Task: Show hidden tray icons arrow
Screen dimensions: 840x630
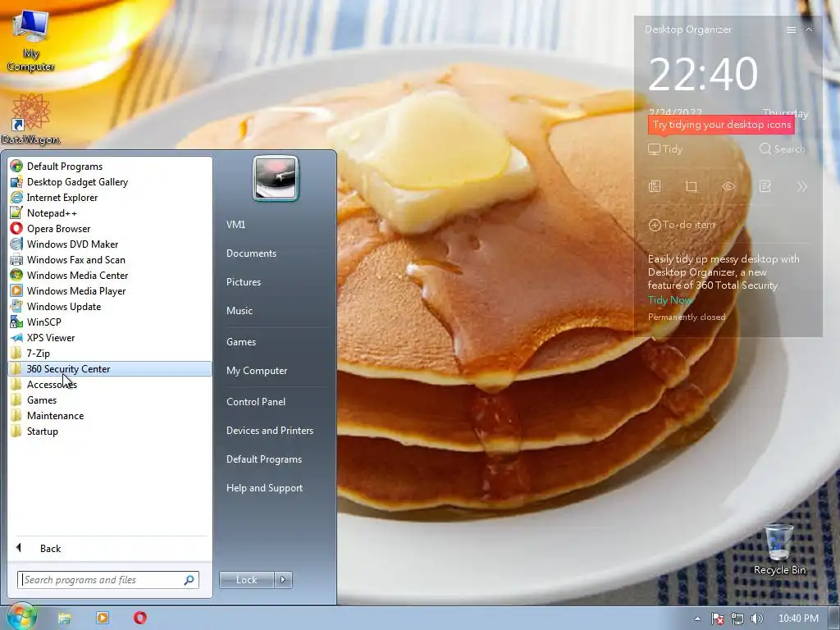Action: (x=697, y=619)
